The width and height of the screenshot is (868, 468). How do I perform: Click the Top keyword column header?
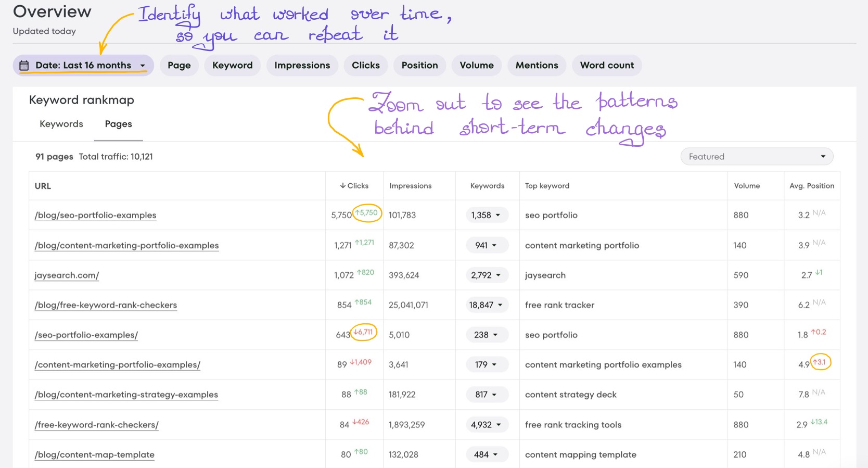(547, 186)
